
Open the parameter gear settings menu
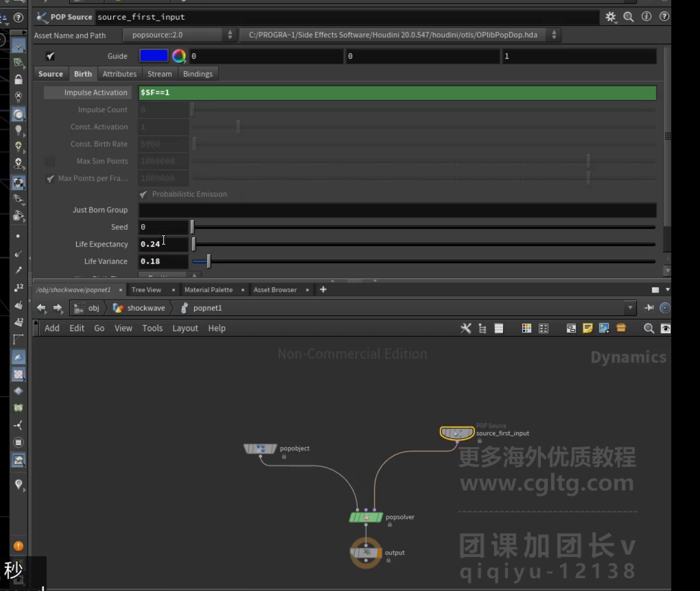[611, 17]
